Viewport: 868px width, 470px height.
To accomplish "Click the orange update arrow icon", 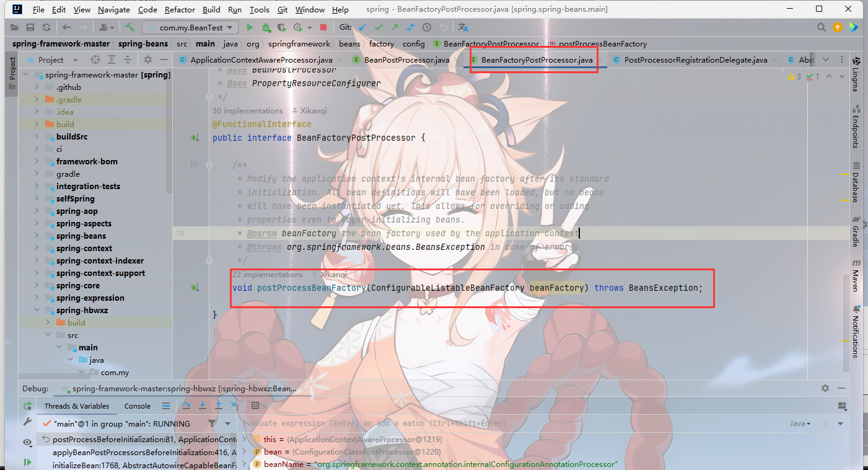I will [837, 28].
